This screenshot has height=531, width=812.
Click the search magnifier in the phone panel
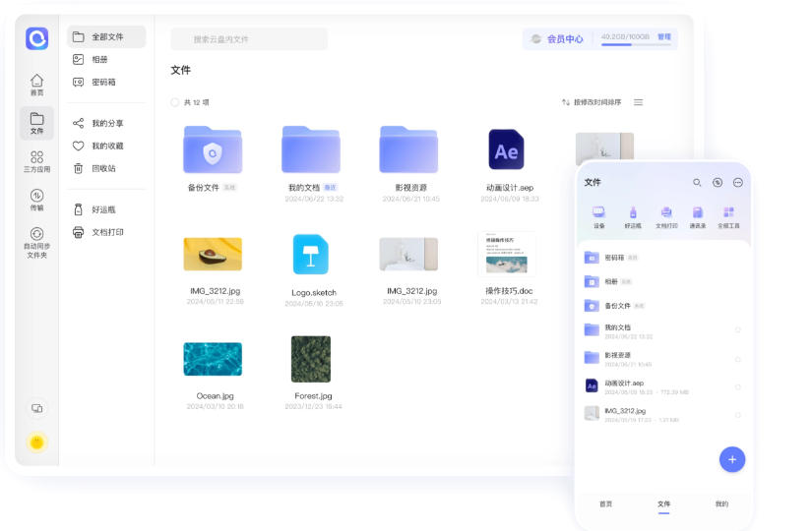click(x=697, y=183)
